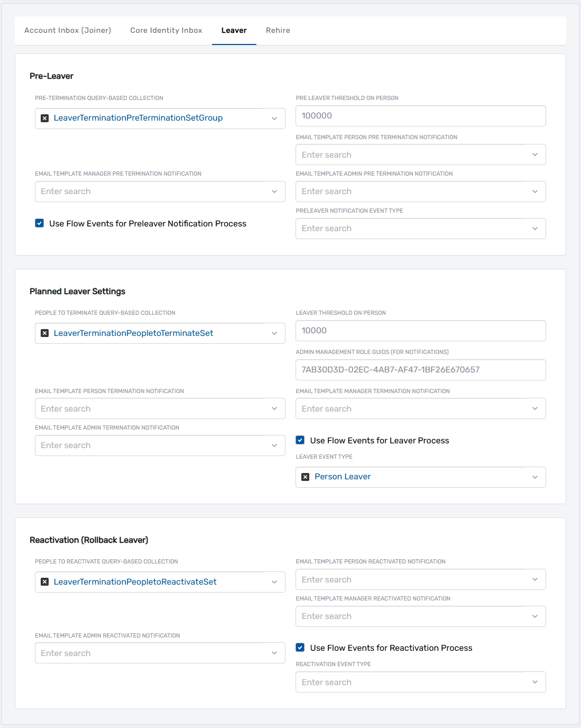Clear the Person Leaver event type chip
Screen dimensions: 581x728
[305, 477]
